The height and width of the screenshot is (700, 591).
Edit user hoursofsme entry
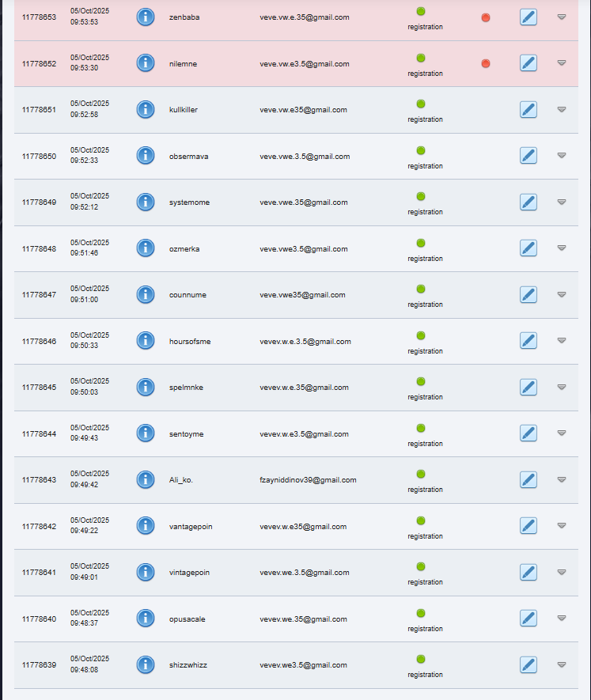[x=528, y=341]
